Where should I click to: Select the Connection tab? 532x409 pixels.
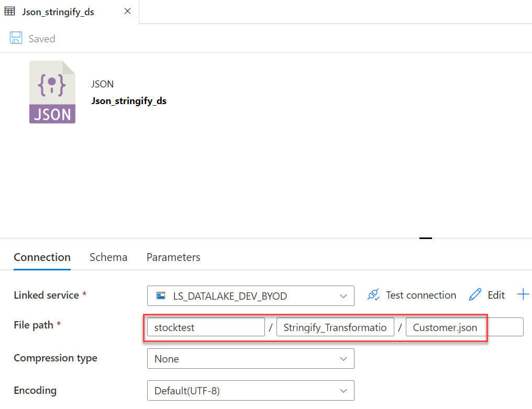[42, 257]
